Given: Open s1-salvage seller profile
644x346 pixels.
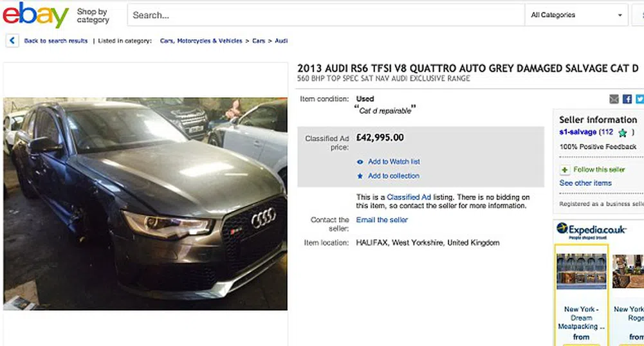Looking at the screenshot, I should click(x=578, y=132).
